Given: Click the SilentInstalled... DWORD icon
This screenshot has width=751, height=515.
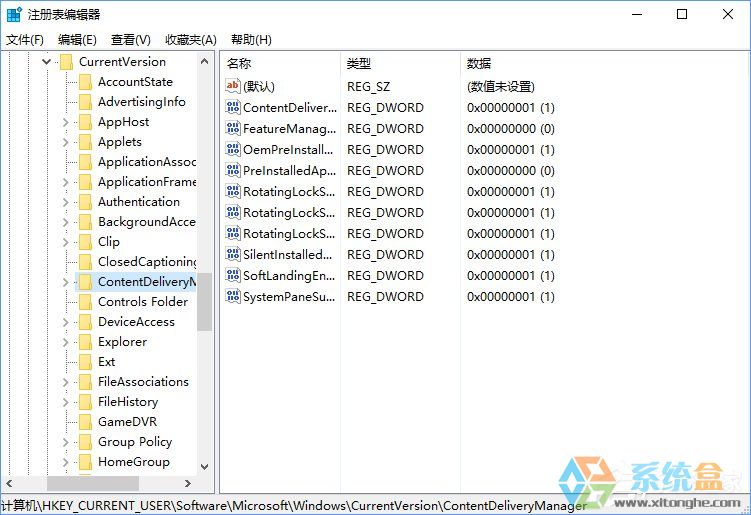Looking at the screenshot, I should tap(233, 254).
